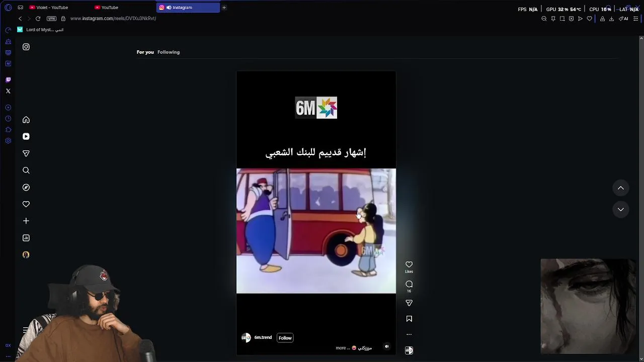Open the Instagram logo home link
Viewport: 644px width, 362px height.
click(x=26, y=47)
